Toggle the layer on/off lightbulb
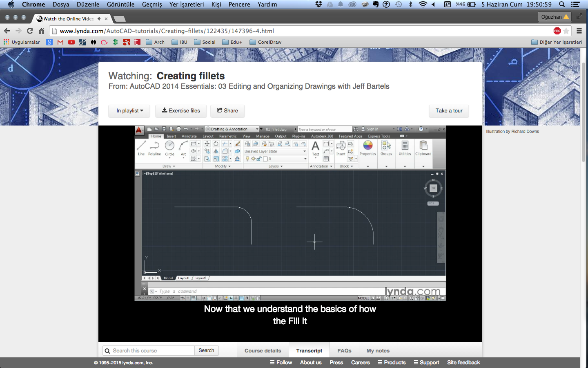 coord(247,159)
